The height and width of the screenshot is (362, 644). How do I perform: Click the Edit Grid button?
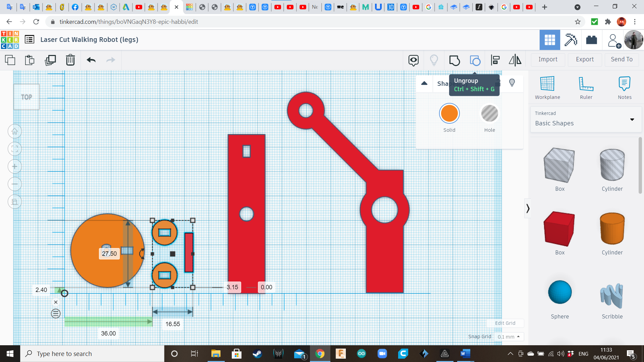pyautogui.click(x=505, y=323)
